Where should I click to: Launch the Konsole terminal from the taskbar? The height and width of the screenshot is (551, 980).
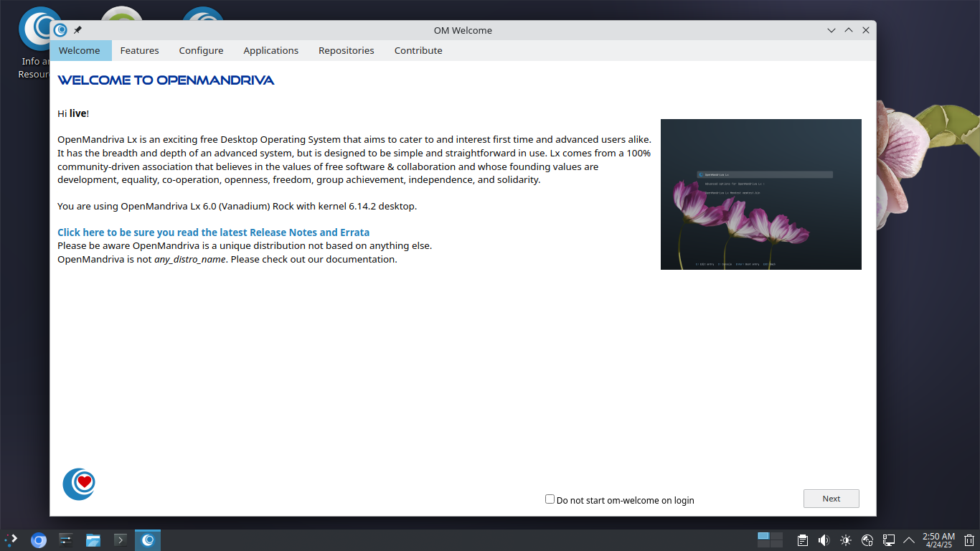(121, 540)
